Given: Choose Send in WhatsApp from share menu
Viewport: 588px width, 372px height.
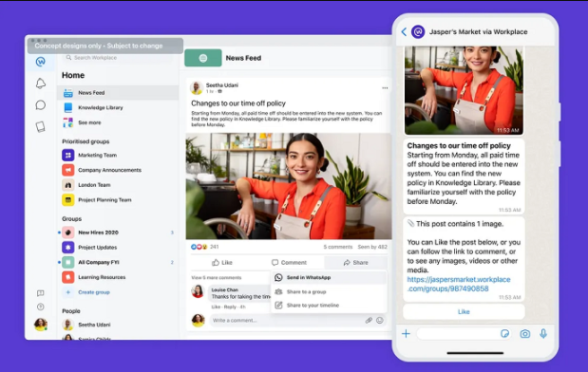Looking at the screenshot, I should pyautogui.click(x=329, y=278).
